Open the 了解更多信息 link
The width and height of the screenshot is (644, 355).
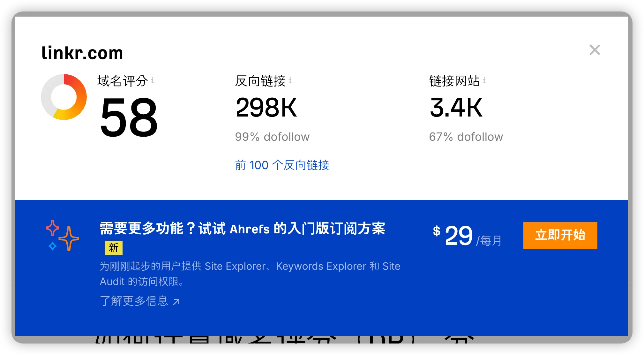(x=134, y=301)
